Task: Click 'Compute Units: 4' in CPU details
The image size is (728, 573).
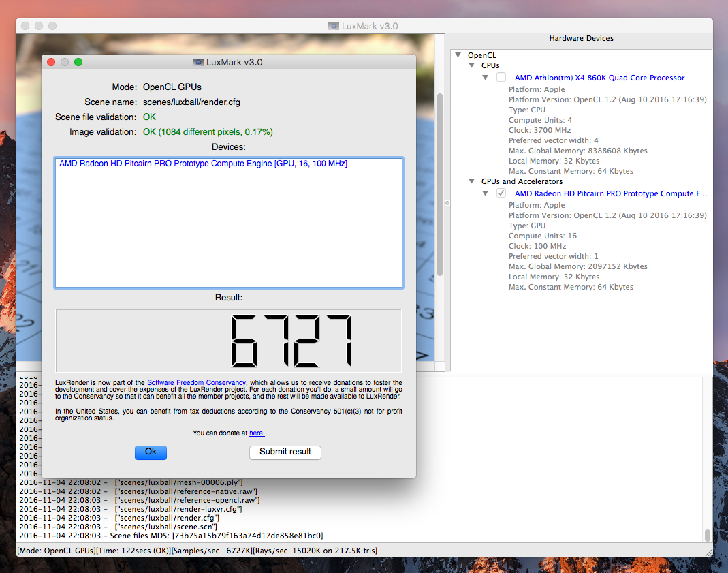Action: [x=540, y=120]
